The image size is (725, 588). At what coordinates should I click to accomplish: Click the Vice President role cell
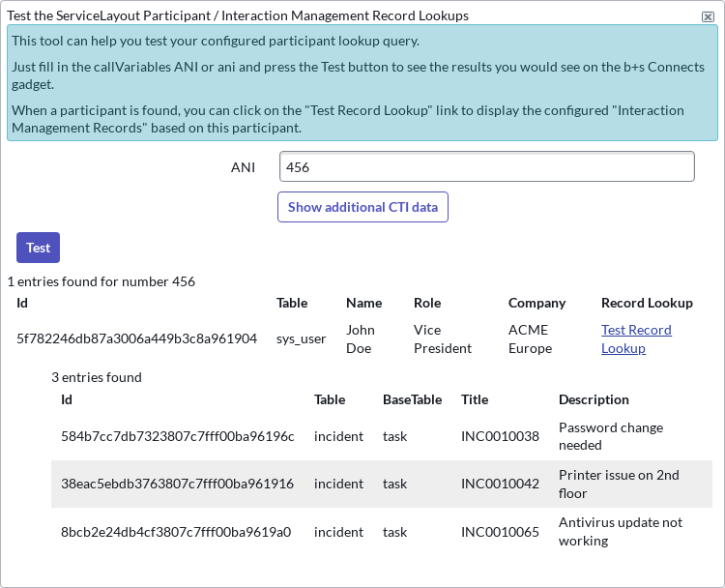pyautogui.click(x=443, y=338)
